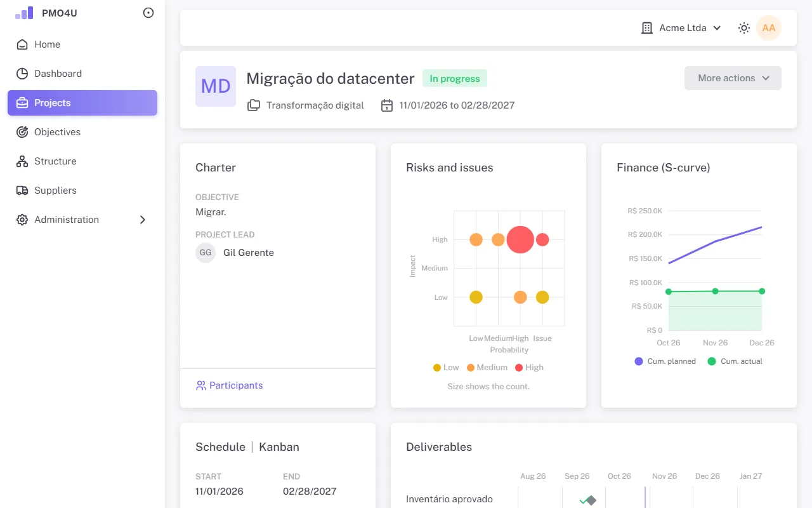Click the large red risk bubble
The height and width of the screenshot is (508, 812).
click(x=520, y=239)
